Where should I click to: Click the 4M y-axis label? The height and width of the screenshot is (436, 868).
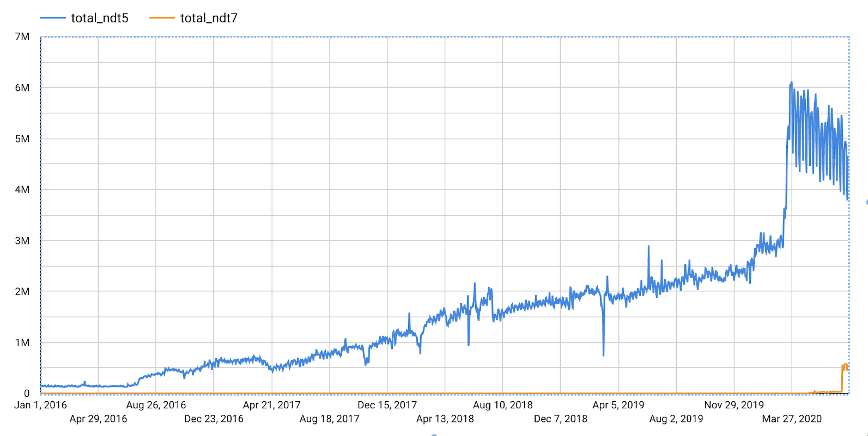point(22,189)
